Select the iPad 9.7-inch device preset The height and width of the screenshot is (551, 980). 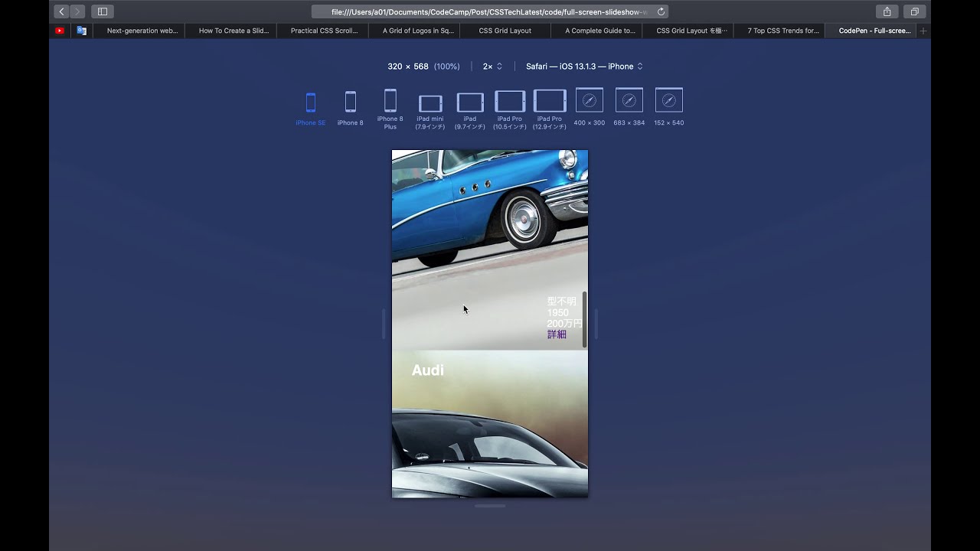pyautogui.click(x=470, y=111)
